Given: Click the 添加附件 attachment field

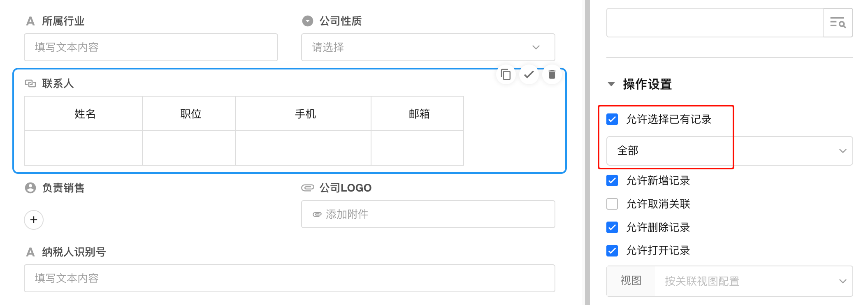Looking at the screenshot, I should pos(428,214).
